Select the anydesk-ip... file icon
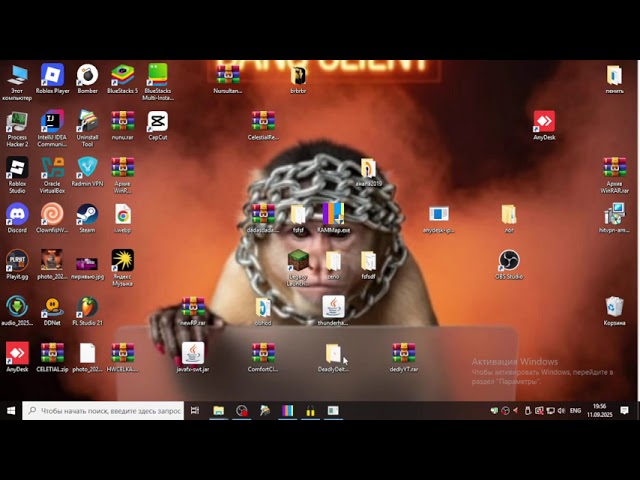Screen dimensions: 640x480 point(439,218)
